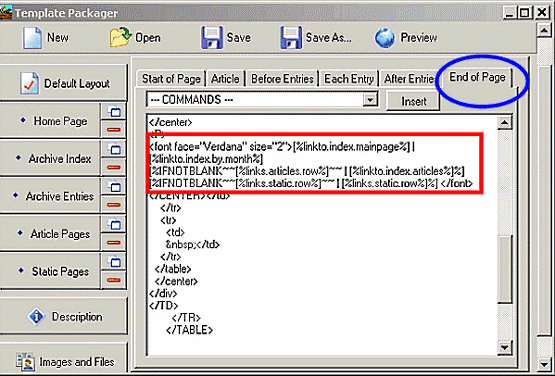Click the </TABLE> line in the editor
Screen dimensions: 555x376
pos(189,330)
